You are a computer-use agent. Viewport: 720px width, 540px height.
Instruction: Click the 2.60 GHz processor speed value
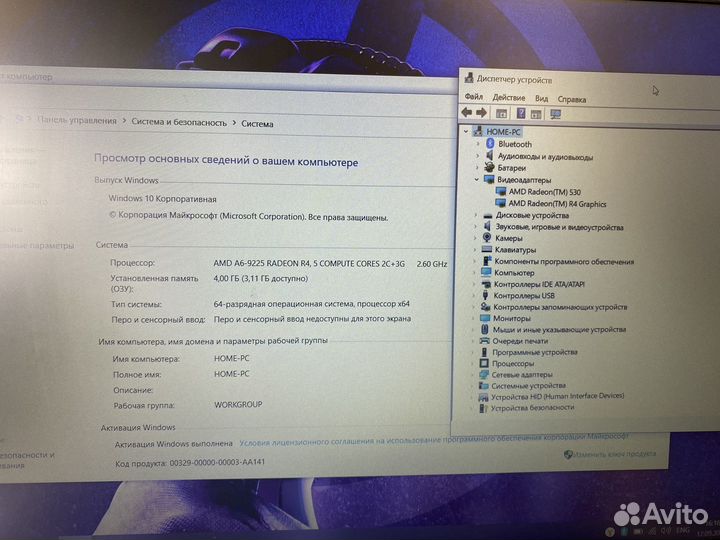(432, 264)
